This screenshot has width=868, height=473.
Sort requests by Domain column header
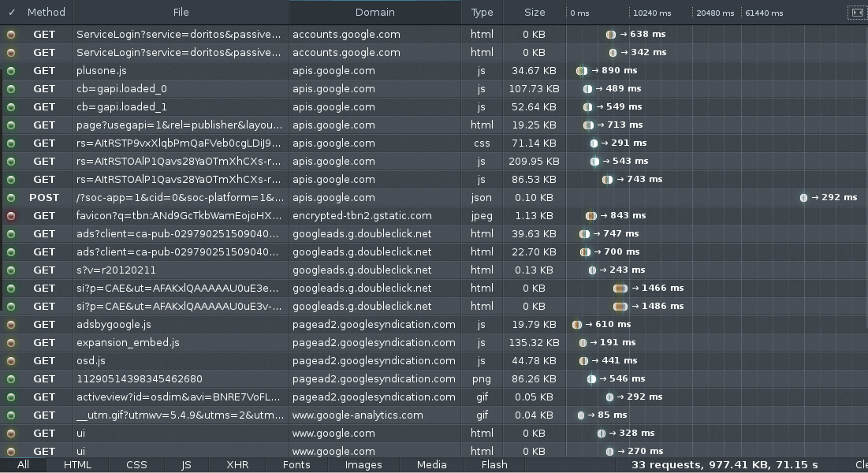pos(374,12)
